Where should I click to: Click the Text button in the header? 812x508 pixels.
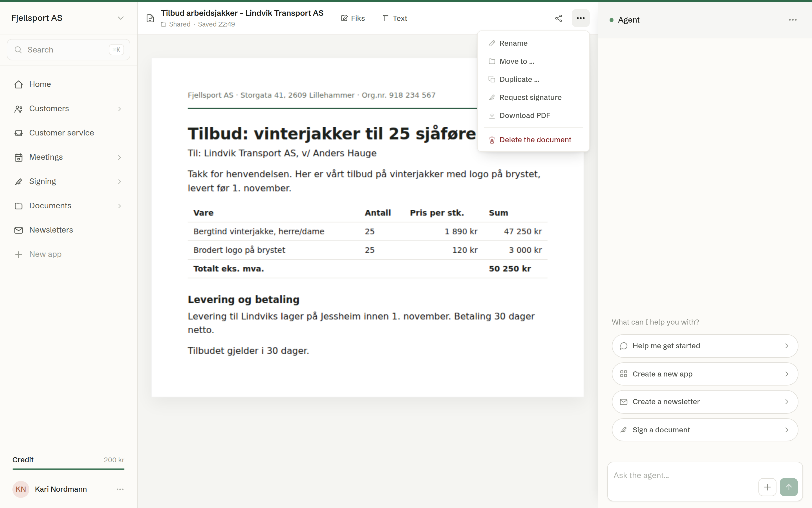coord(395,18)
